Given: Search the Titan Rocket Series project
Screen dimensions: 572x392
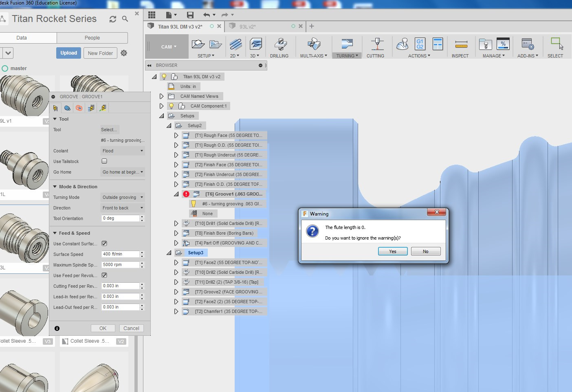Looking at the screenshot, I should tap(125, 19).
